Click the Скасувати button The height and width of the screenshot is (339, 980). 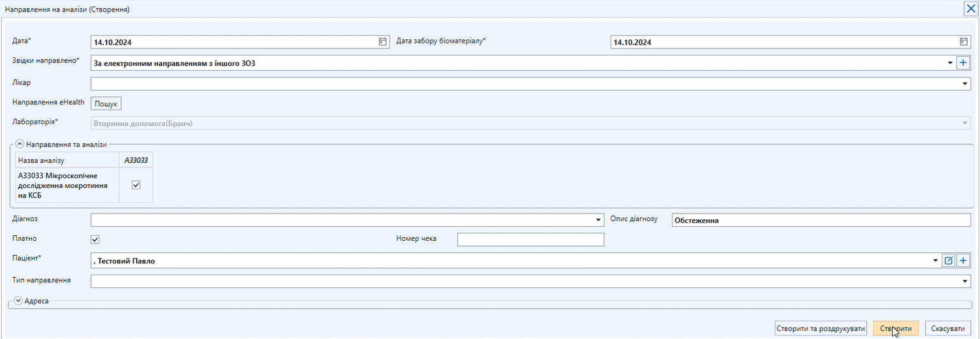click(948, 329)
